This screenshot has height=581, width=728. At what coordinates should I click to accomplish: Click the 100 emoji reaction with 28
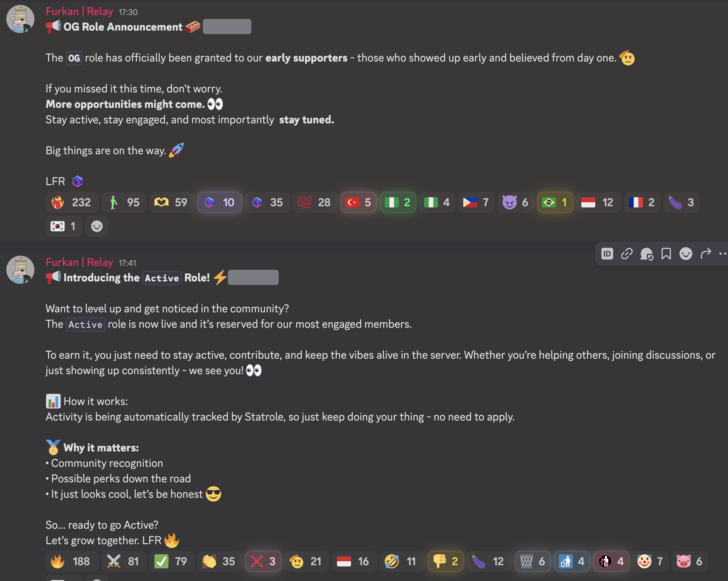(315, 202)
